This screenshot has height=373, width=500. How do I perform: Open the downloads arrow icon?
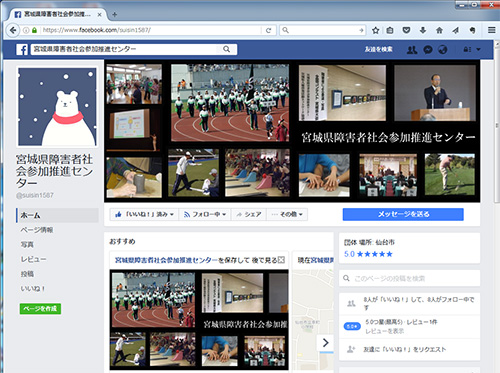pyautogui.click(x=423, y=30)
